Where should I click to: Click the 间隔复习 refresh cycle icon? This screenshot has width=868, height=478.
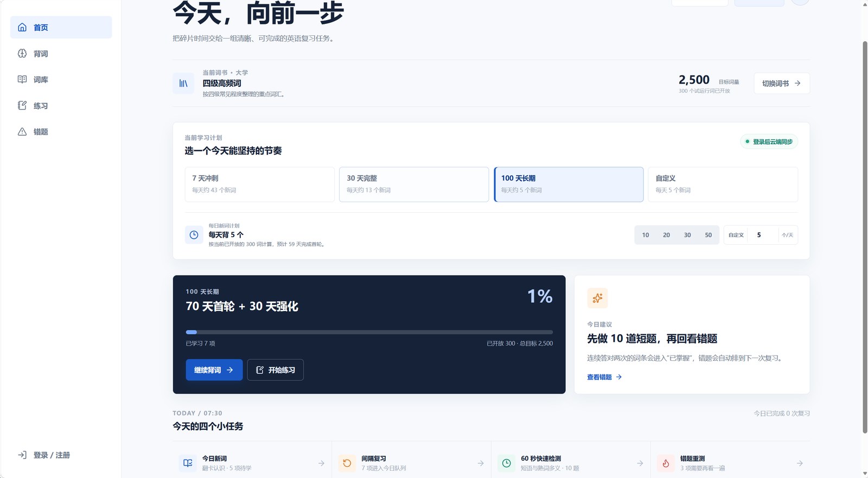coord(347,463)
